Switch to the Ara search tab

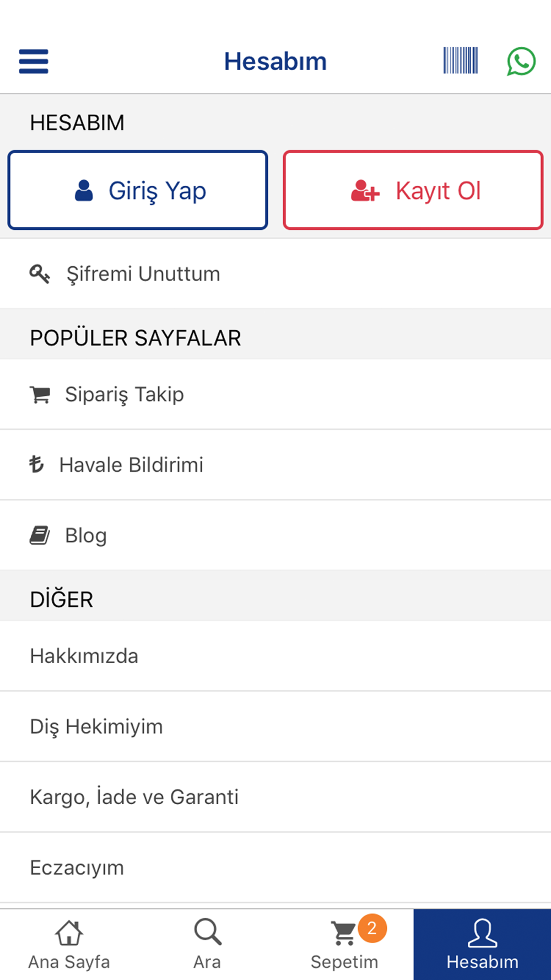(207, 945)
